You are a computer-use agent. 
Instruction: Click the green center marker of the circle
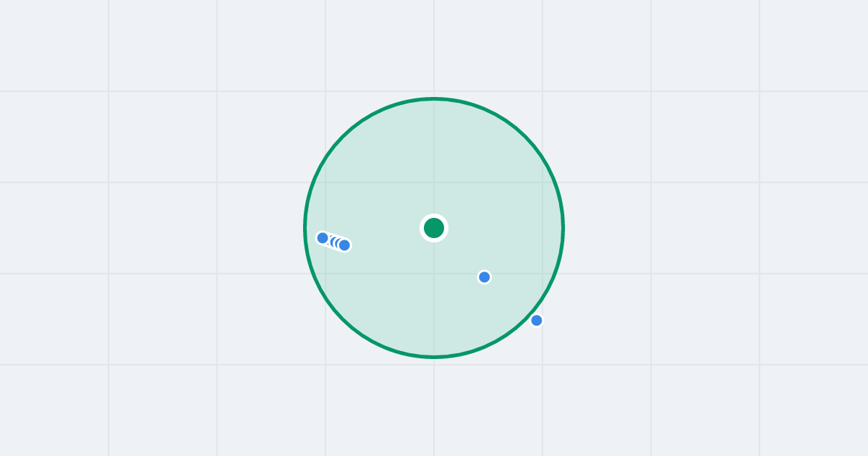click(x=434, y=228)
